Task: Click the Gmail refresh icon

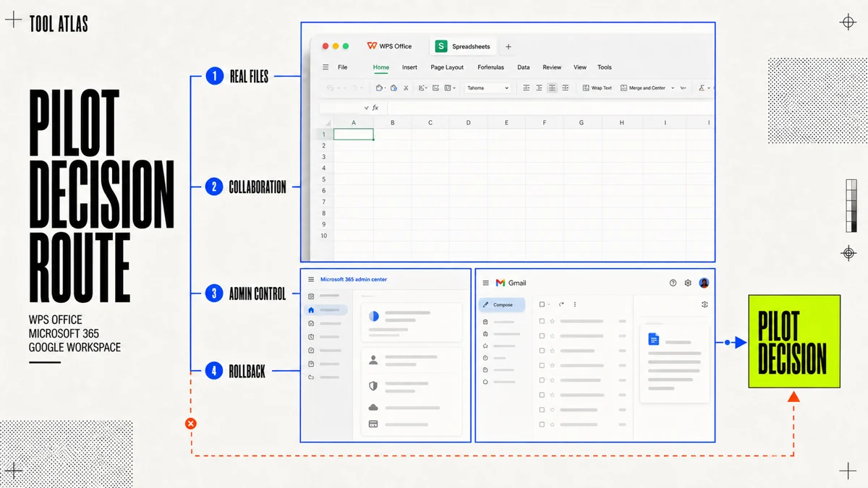Action: (x=561, y=304)
